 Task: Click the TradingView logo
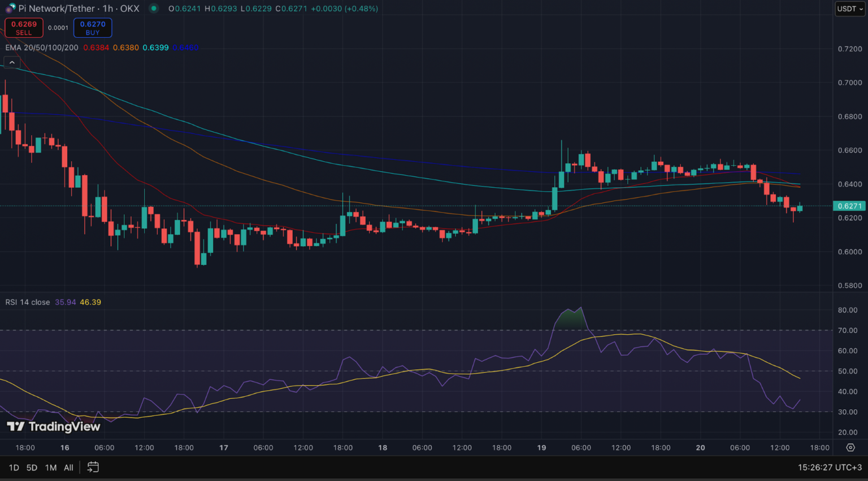point(53,427)
